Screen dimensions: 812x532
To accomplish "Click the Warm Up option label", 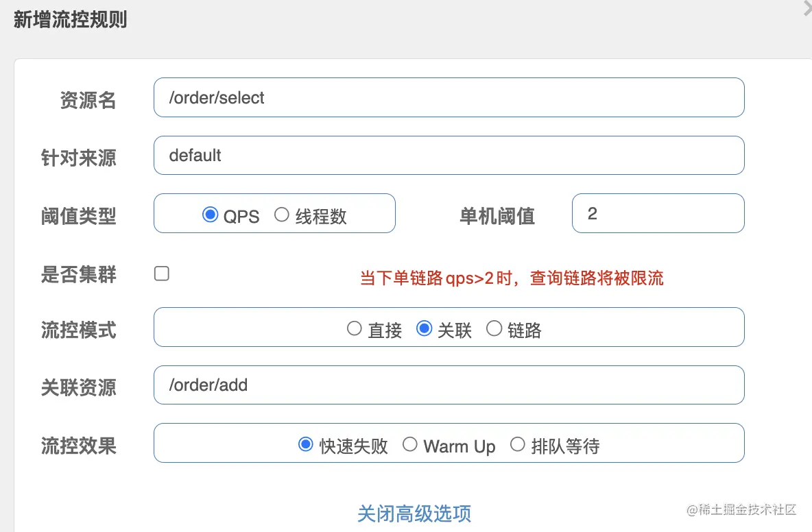I will [459, 447].
